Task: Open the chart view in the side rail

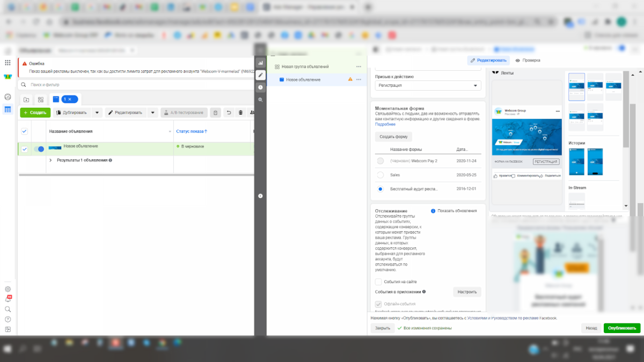Action: pyautogui.click(x=260, y=63)
